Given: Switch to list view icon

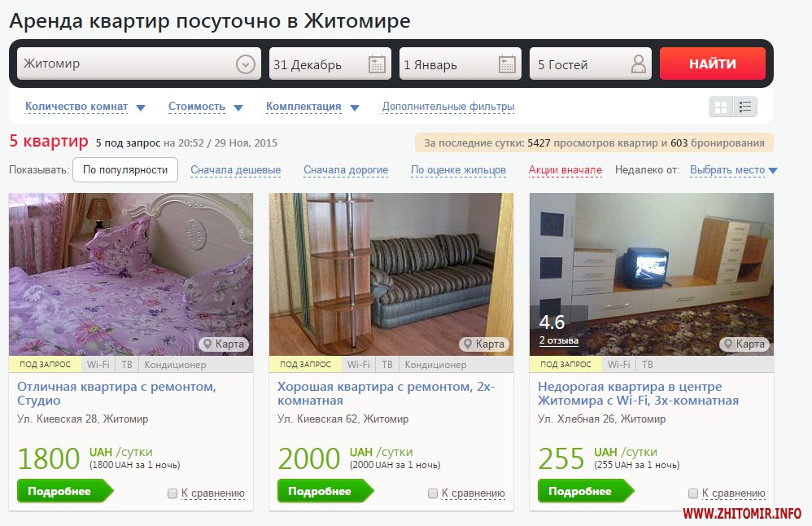Looking at the screenshot, I should click(x=745, y=107).
